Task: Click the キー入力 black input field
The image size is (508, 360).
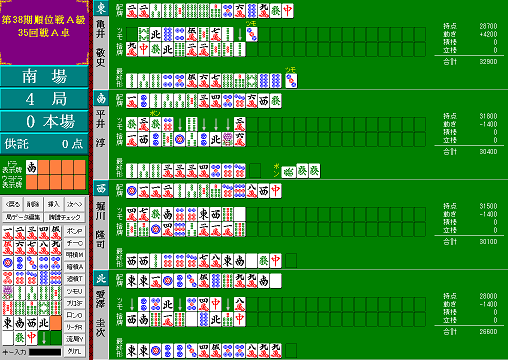Action: click(45, 352)
